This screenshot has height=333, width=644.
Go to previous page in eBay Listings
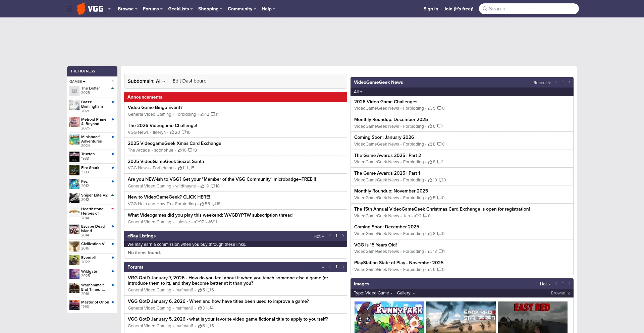coord(330,236)
